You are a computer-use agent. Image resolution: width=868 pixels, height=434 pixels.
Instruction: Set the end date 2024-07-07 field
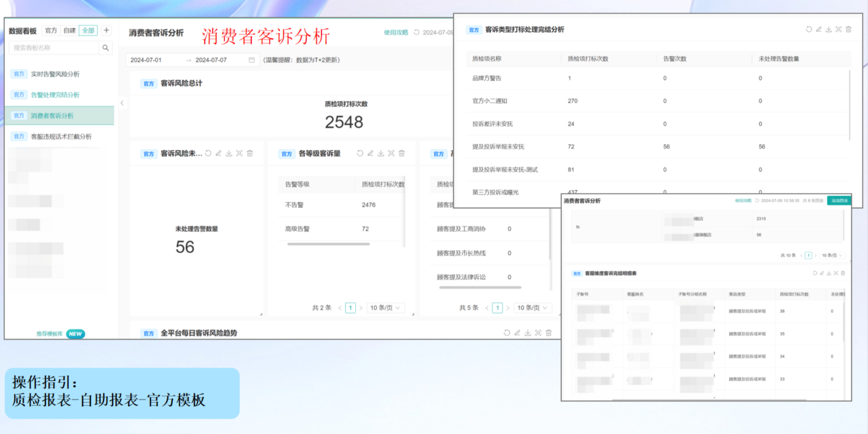[x=211, y=60]
